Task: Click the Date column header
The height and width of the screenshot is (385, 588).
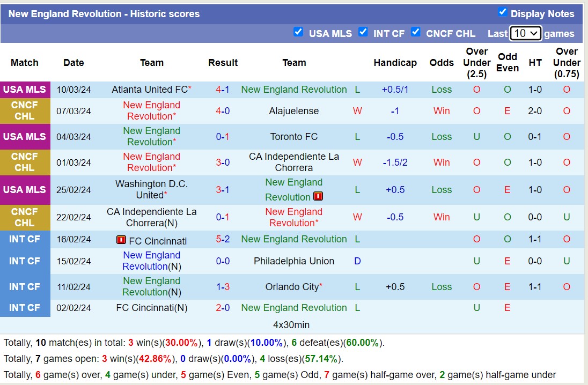Action: pyautogui.click(x=73, y=63)
